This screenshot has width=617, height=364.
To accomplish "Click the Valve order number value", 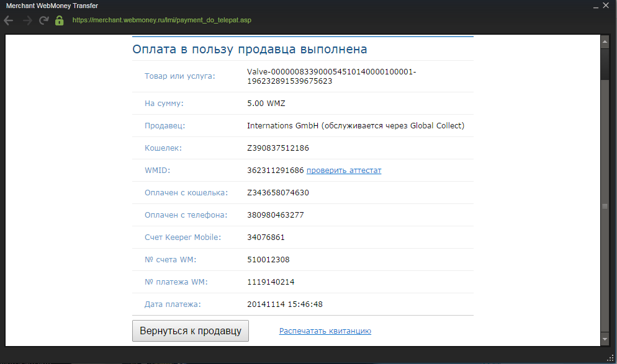I will click(x=331, y=76).
